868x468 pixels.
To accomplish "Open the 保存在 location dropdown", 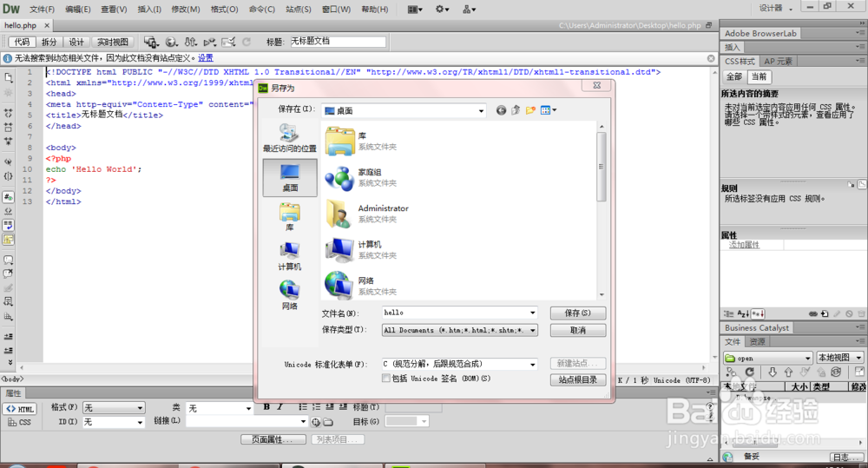I will tap(404, 111).
